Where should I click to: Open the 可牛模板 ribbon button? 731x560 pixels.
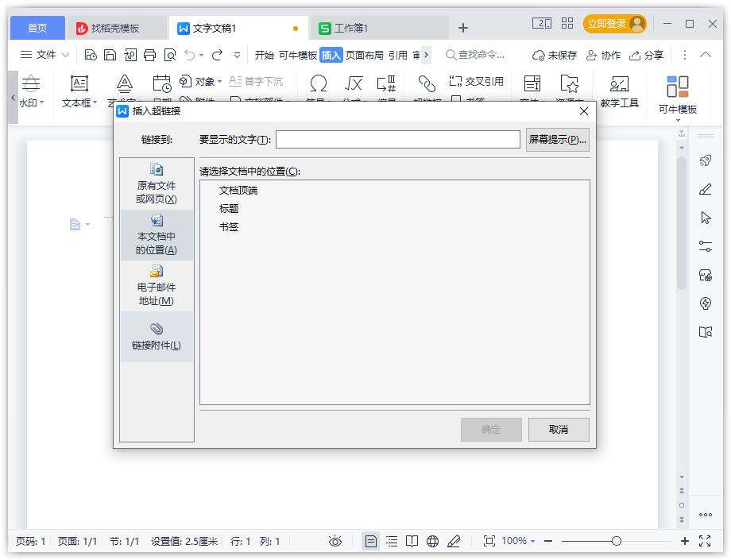[x=677, y=95]
